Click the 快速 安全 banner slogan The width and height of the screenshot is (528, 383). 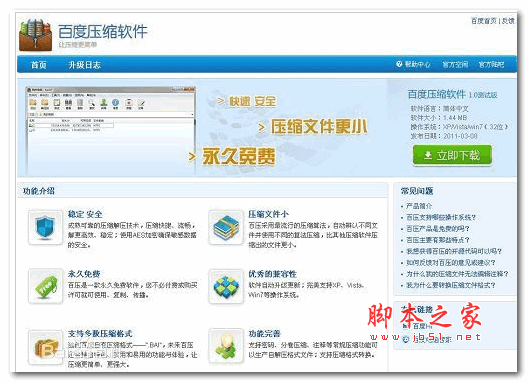tap(253, 101)
